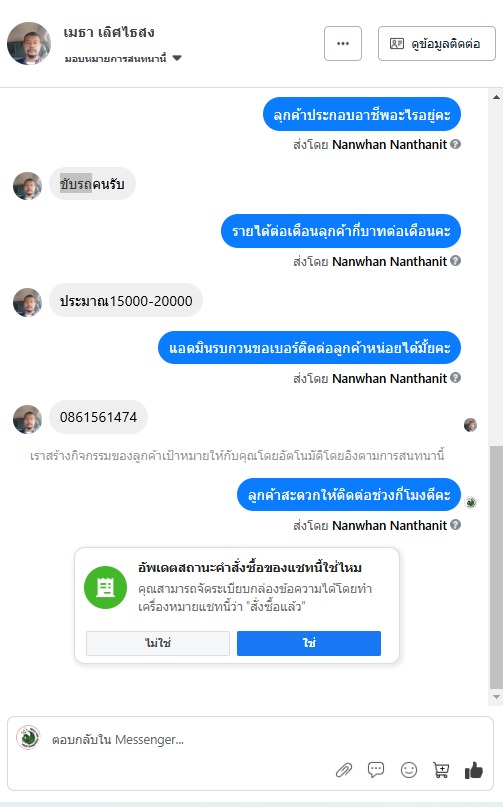Click help icon beside last Nanwhan Nanthanit label

coord(456,525)
